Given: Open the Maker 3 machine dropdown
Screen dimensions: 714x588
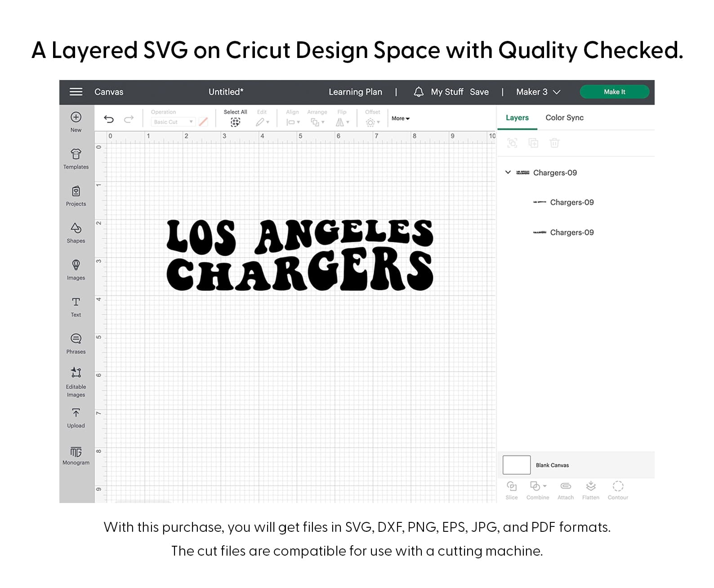Looking at the screenshot, I should [538, 92].
